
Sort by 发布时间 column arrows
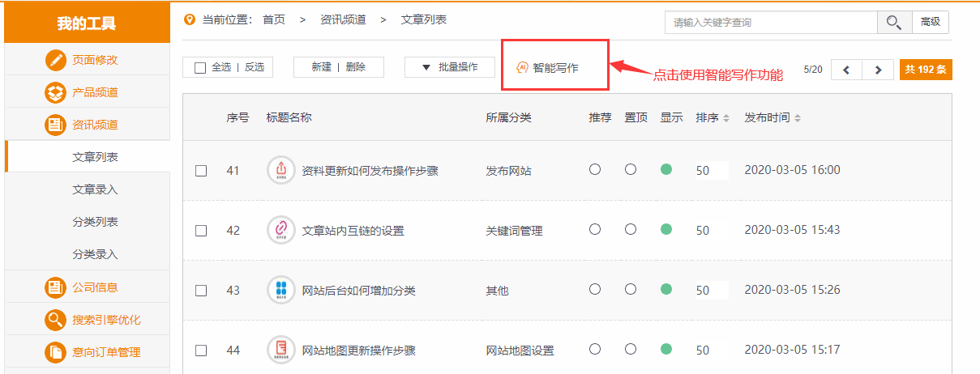pos(798,118)
